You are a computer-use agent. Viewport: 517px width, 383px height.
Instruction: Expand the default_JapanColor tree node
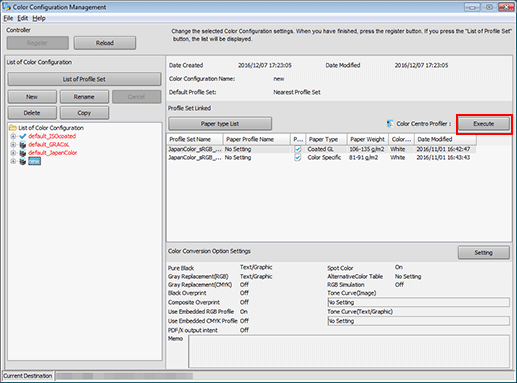pyautogui.click(x=13, y=153)
